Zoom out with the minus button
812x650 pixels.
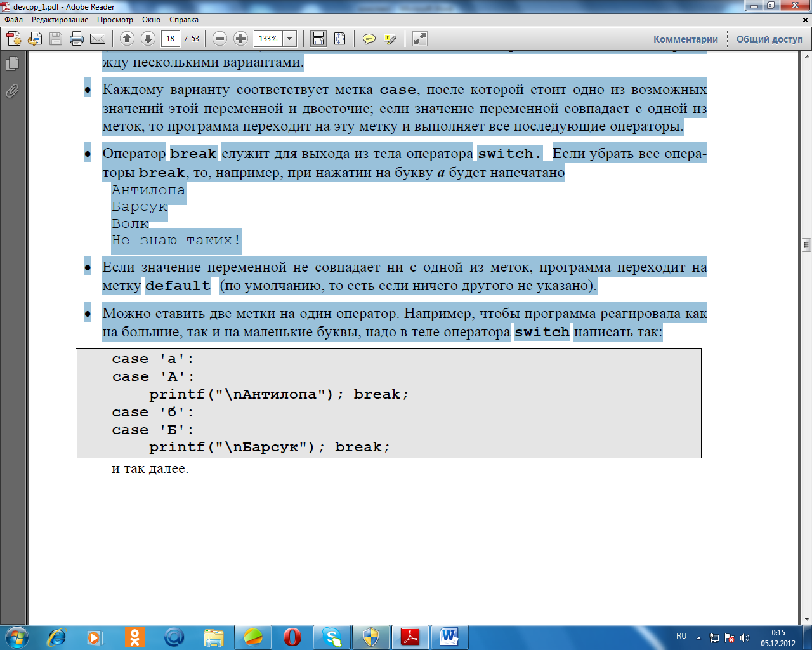pyautogui.click(x=219, y=39)
